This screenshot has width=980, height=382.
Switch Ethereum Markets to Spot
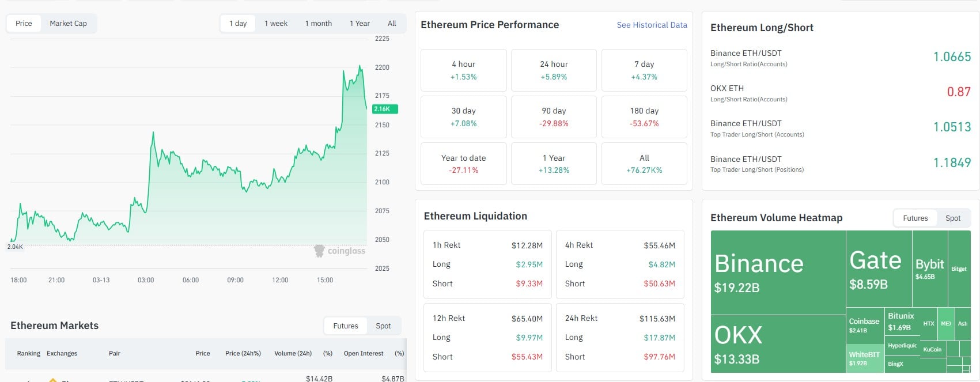[383, 326]
